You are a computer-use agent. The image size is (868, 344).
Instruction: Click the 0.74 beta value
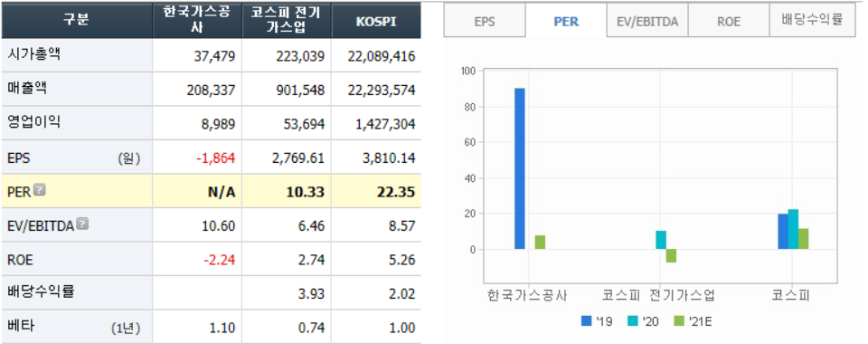[312, 328]
